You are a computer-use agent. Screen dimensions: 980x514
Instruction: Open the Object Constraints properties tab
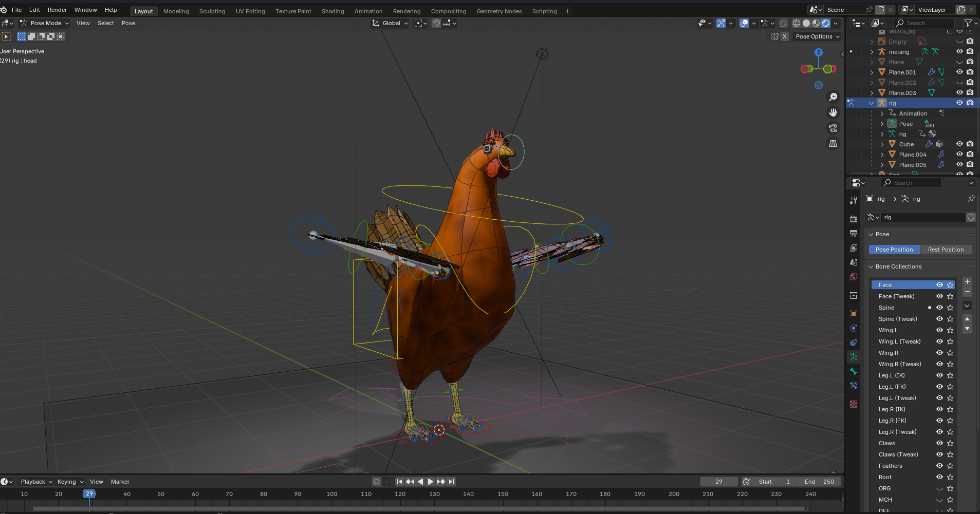click(x=854, y=342)
